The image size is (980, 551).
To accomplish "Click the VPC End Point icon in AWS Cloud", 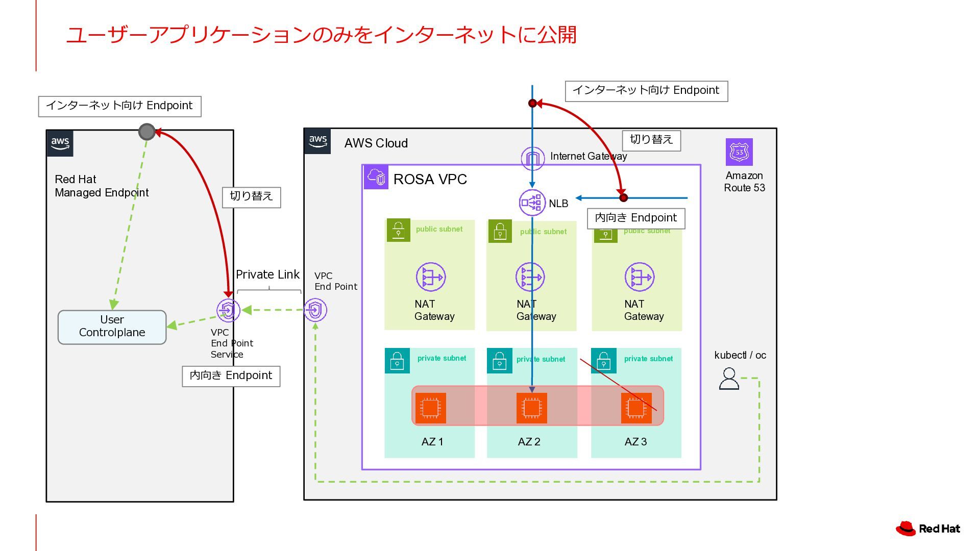I will [x=315, y=310].
